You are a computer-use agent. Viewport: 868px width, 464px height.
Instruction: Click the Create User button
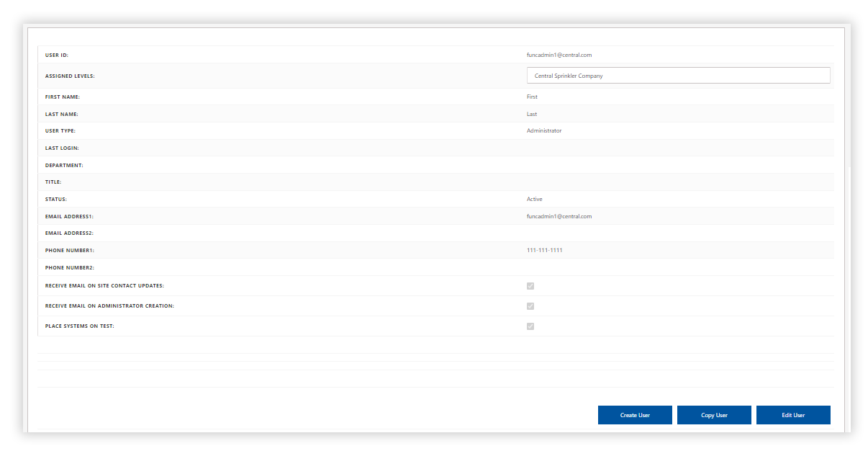(x=634, y=415)
